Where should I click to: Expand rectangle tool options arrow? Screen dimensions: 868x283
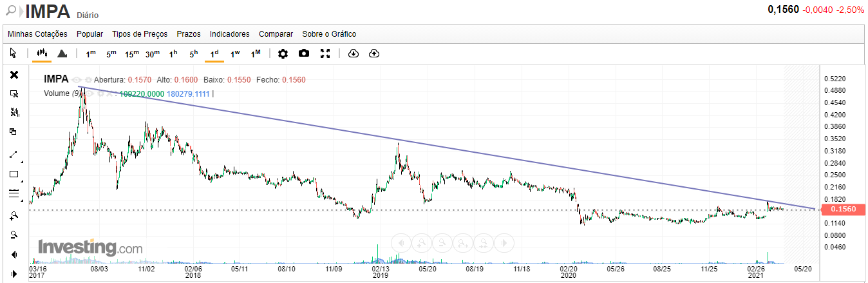(23, 180)
